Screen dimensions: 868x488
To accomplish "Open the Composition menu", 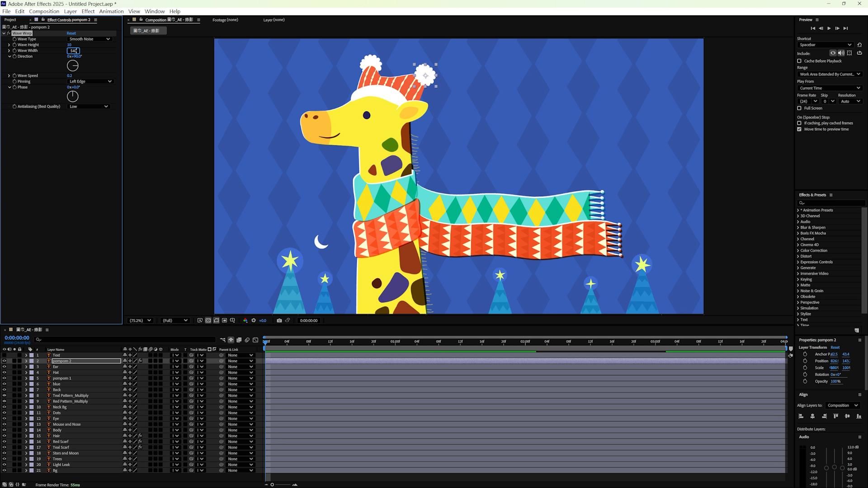I will coord(44,11).
